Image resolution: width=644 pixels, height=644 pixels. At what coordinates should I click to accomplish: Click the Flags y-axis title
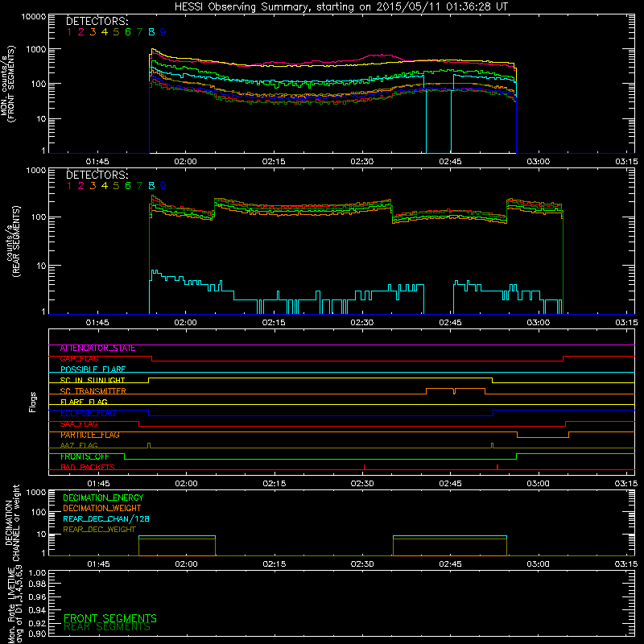[x=33, y=402]
